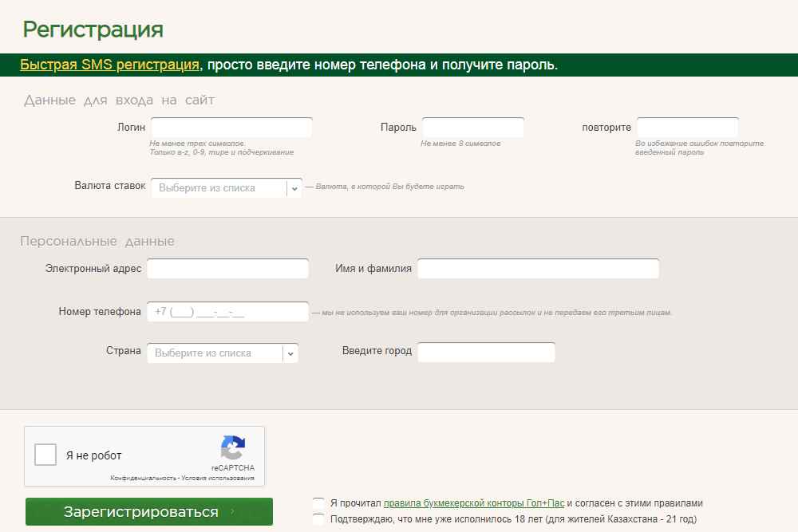Click the Имя и фамилия field

(538, 269)
